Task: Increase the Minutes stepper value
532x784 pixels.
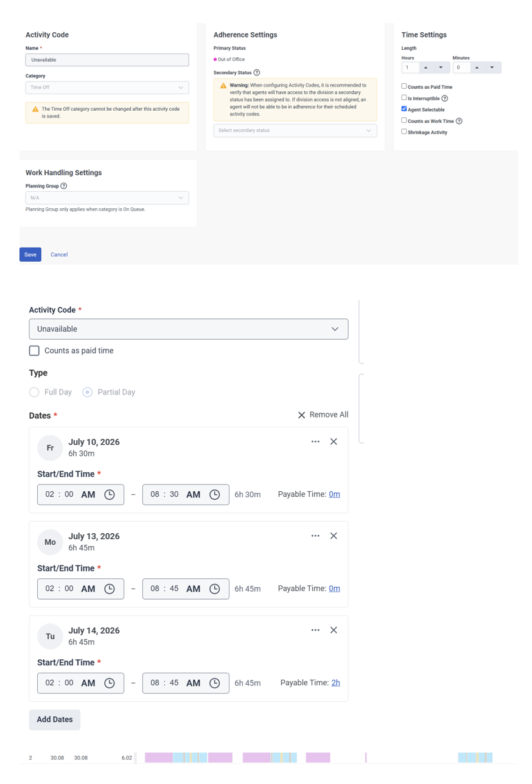Action: pos(477,68)
